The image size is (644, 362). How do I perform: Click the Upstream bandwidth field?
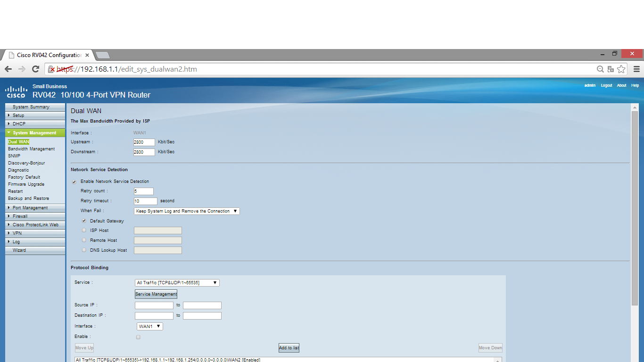[x=144, y=142]
